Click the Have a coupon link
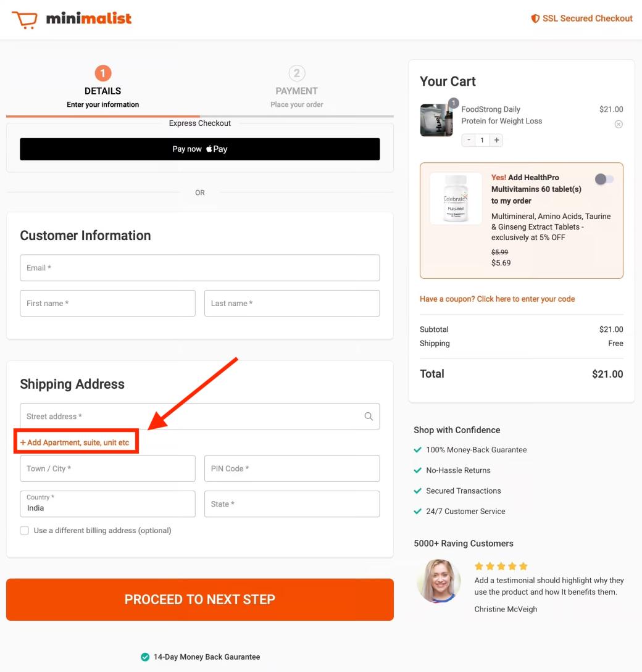Screen dimensions: 642x672 pyautogui.click(x=497, y=299)
